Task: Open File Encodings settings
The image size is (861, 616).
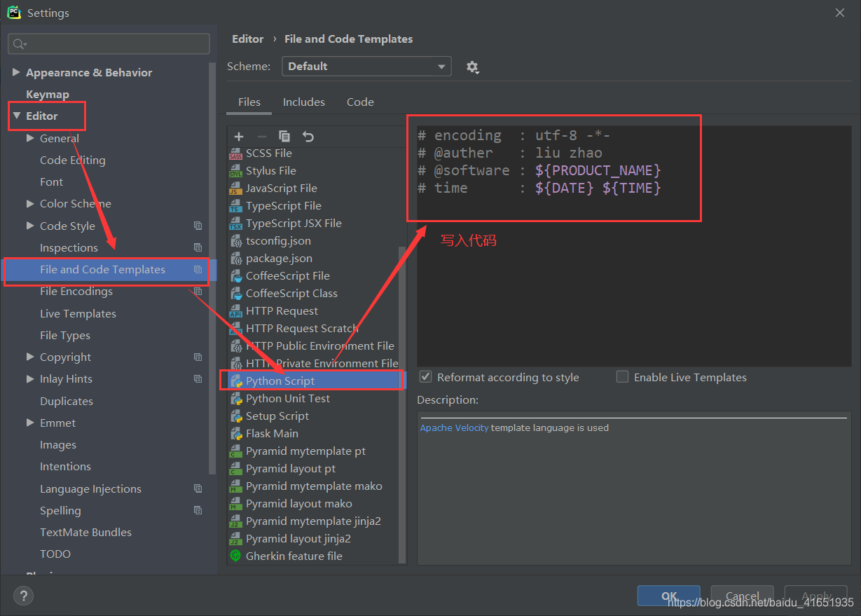Action: (76, 292)
